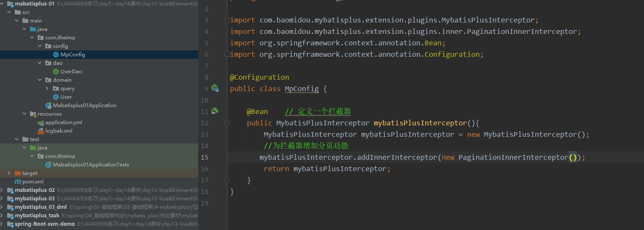Select the spring-Boot-ssm-demo module
The image size is (644, 230).
(x=44, y=224)
